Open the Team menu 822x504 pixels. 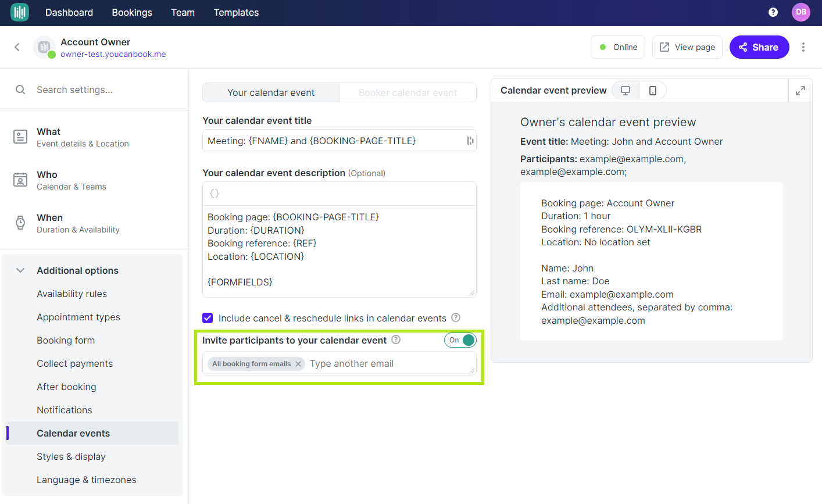pyautogui.click(x=183, y=12)
